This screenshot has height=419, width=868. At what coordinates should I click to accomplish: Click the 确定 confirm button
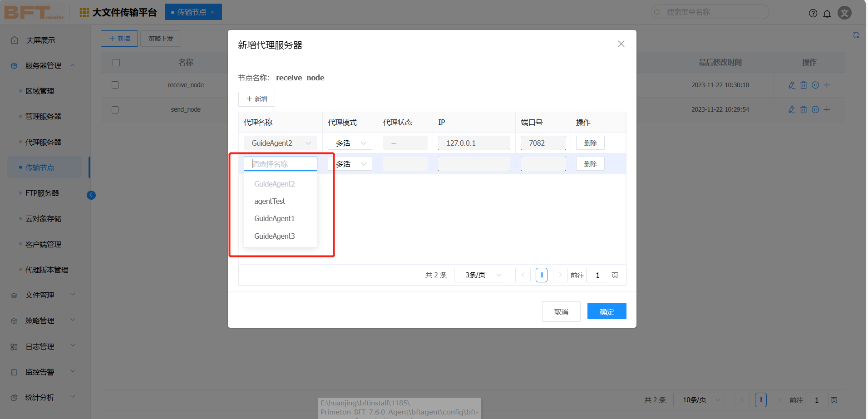[607, 311]
